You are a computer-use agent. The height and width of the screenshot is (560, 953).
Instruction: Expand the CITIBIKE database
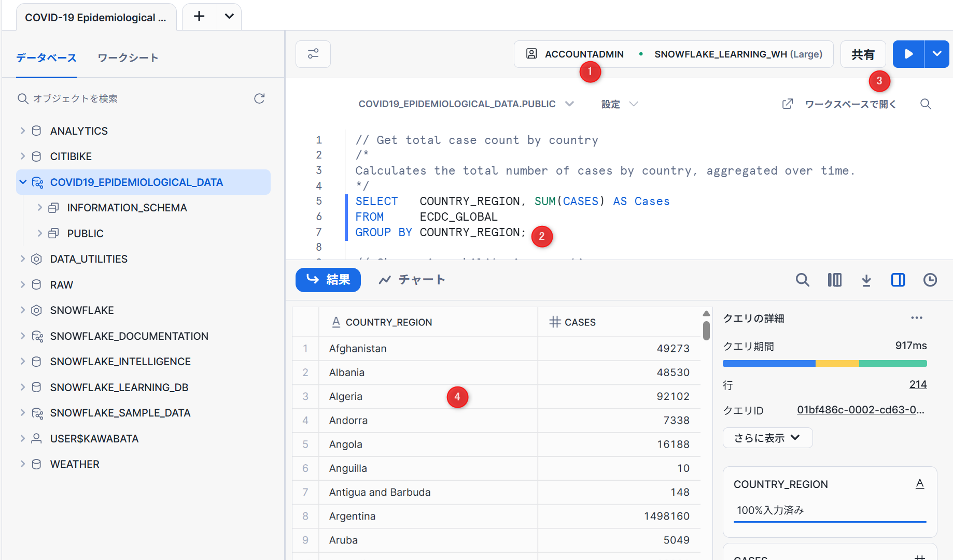click(22, 156)
